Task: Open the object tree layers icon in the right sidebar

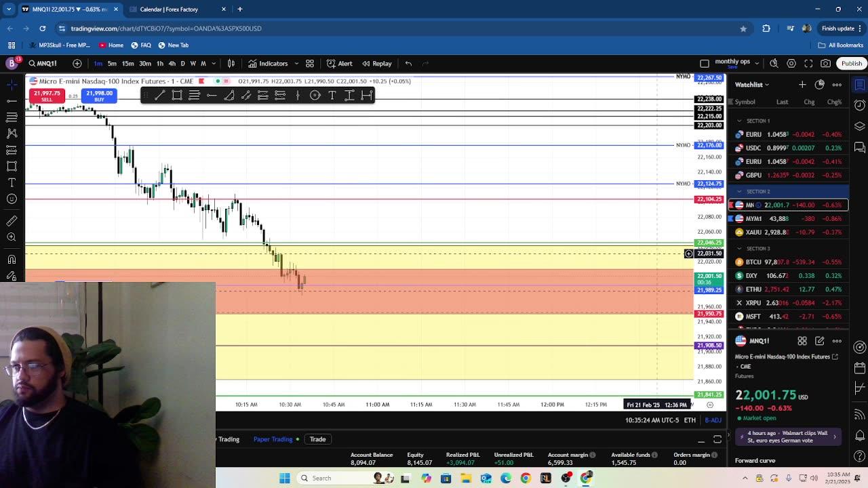Action: point(859,126)
